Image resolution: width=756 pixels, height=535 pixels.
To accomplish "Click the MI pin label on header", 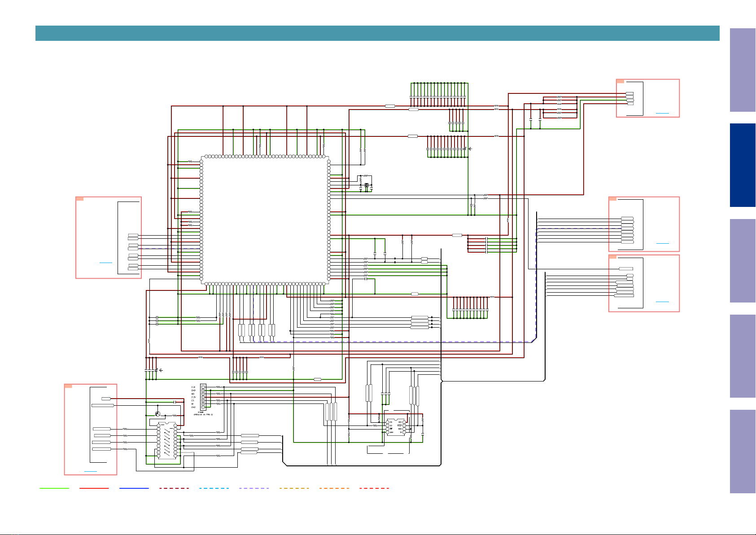I will [x=192, y=404].
